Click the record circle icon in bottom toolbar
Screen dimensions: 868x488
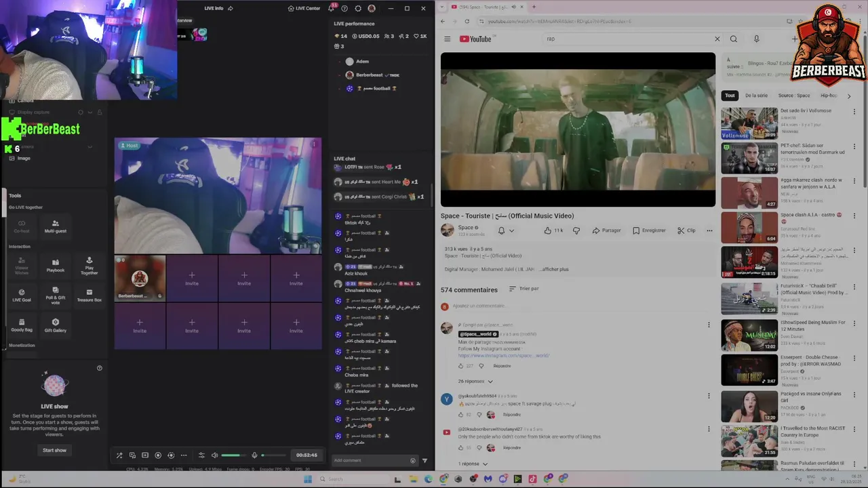pyautogui.click(x=158, y=455)
